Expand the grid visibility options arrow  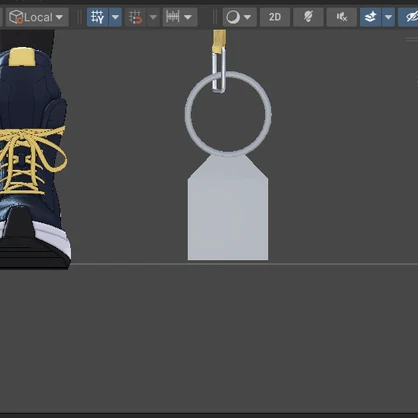[x=115, y=17]
